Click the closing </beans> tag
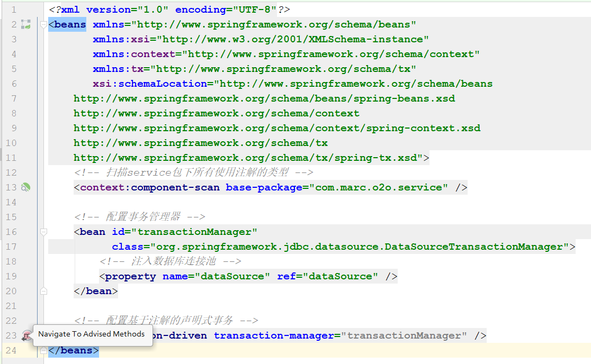Screen dimensions: 591x364 pyautogui.click(x=74, y=350)
